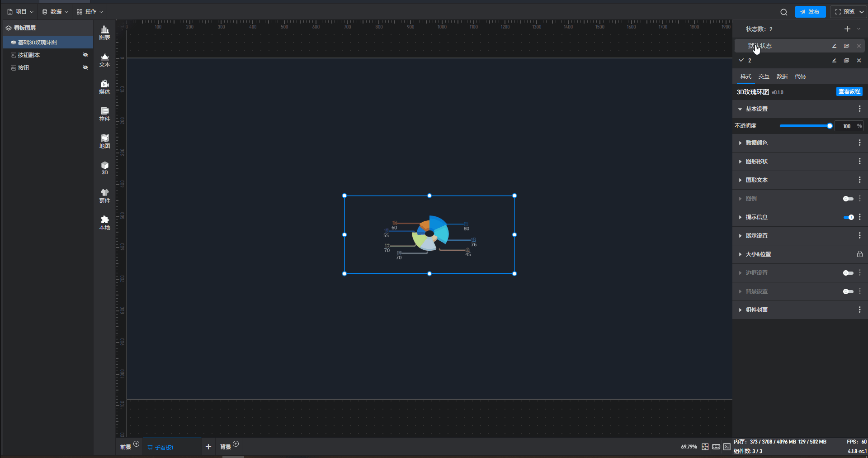The height and width of the screenshot is (458, 868).
Task: Expand the 图形形状 section
Action: [756, 162]
